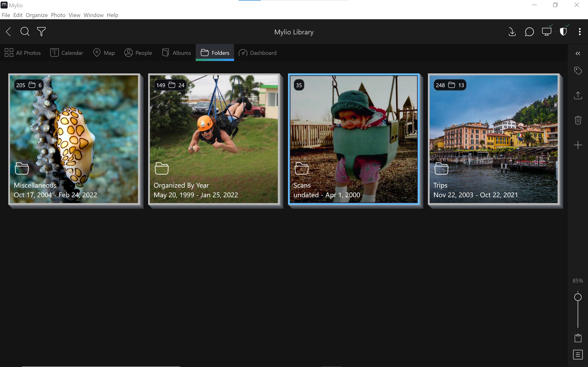The image size is (588, 367).
Task: Click the trash delete icon
Action: pos(578,120)
